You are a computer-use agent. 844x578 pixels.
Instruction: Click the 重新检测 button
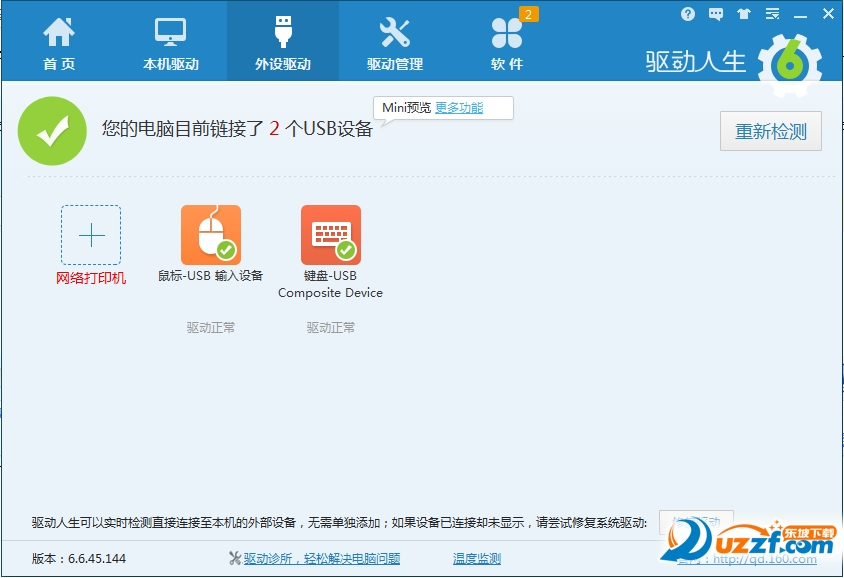coord(771,131)
